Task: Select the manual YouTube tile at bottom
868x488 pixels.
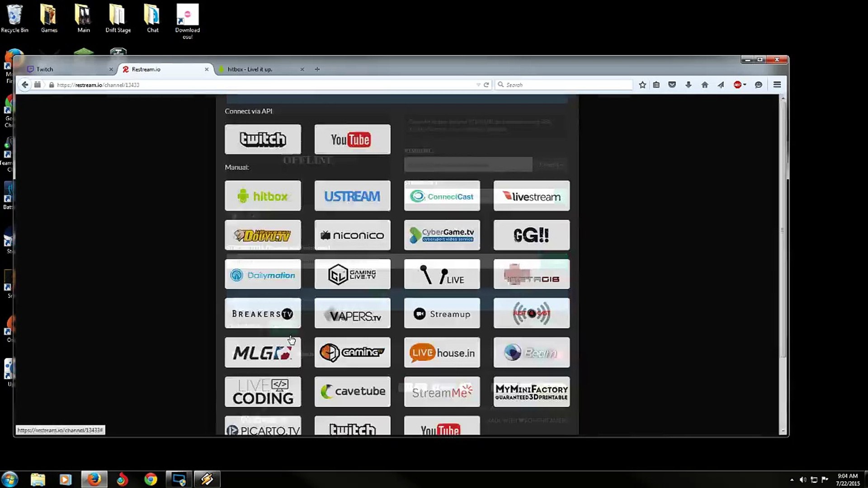Action: [x=442, y=426]
